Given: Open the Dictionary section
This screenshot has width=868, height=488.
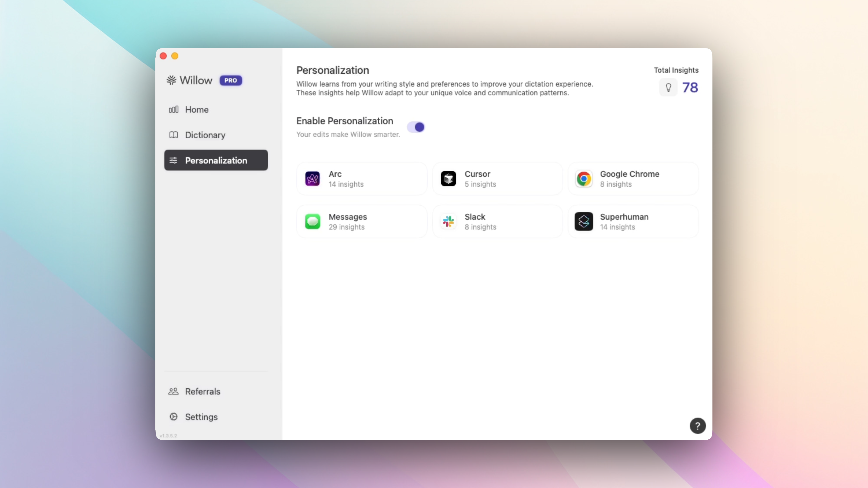Looking at the screenshot, I should point(205,135).
